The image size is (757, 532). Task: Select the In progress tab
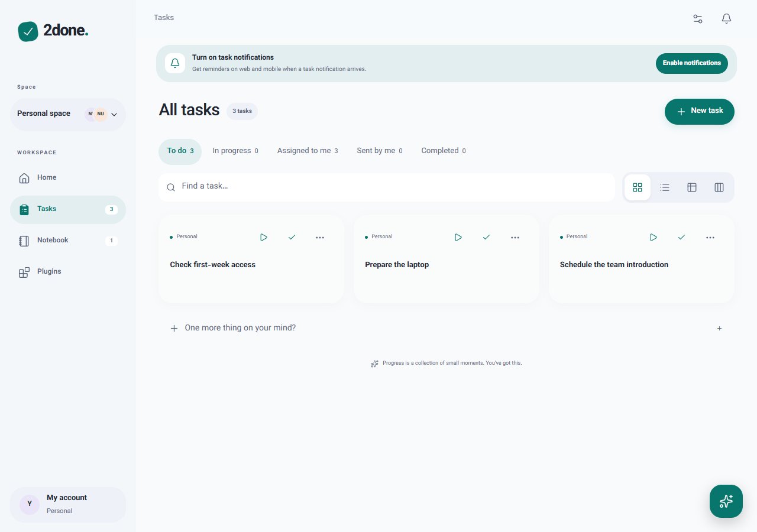point(235,151)
